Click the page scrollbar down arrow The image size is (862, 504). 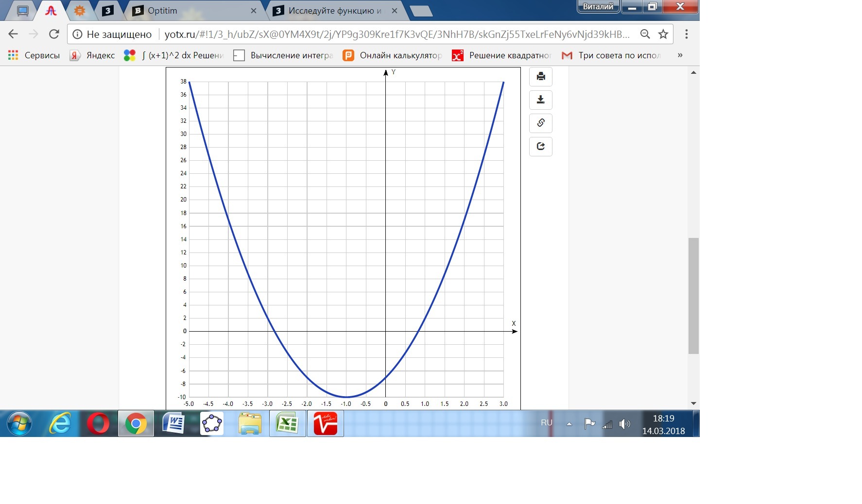694,403
